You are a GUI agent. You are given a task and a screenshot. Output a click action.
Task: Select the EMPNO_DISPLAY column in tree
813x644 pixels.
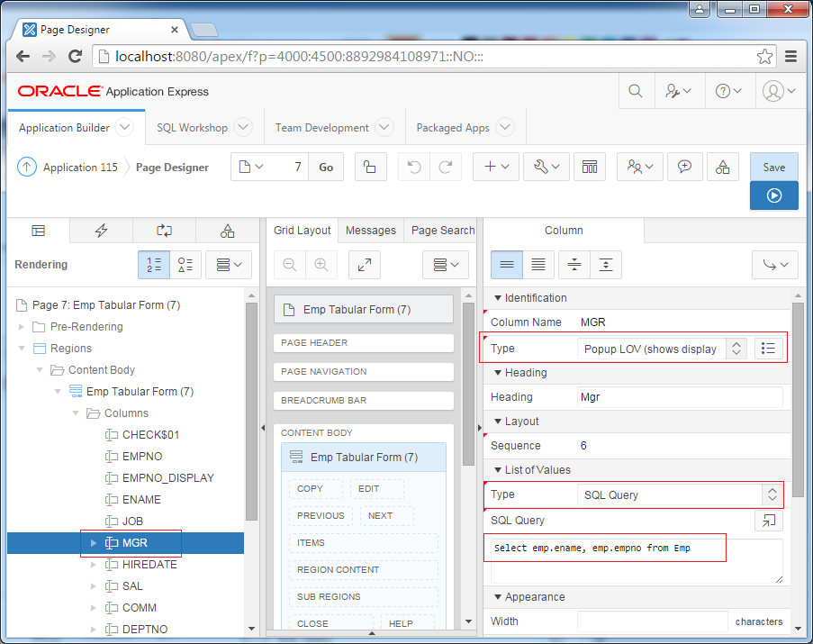point(168,478)
